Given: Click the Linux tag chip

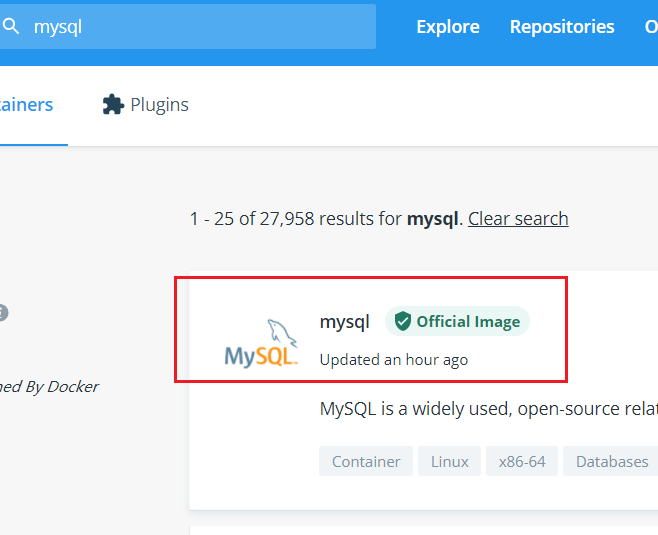Looking at the screenshot, I should (x=449, y=462).
